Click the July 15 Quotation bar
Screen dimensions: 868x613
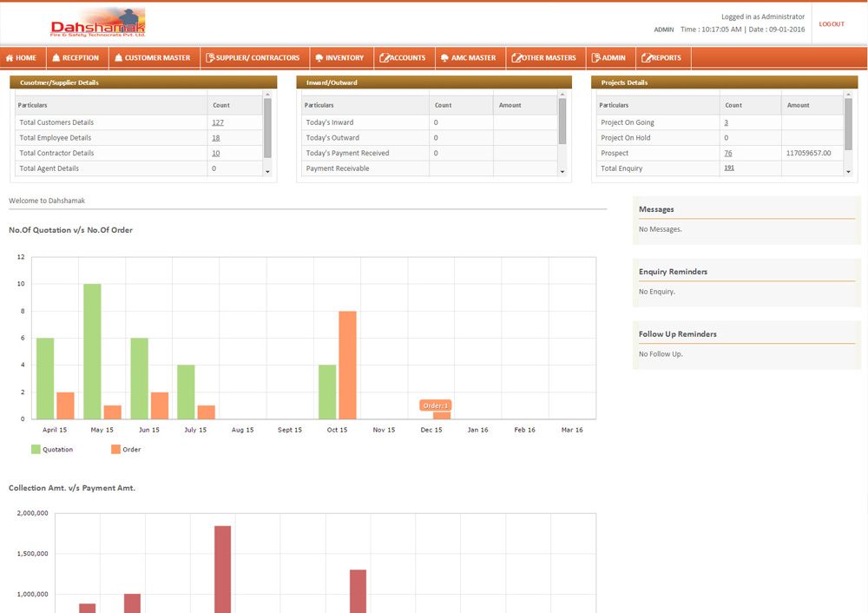click(186, 392)
